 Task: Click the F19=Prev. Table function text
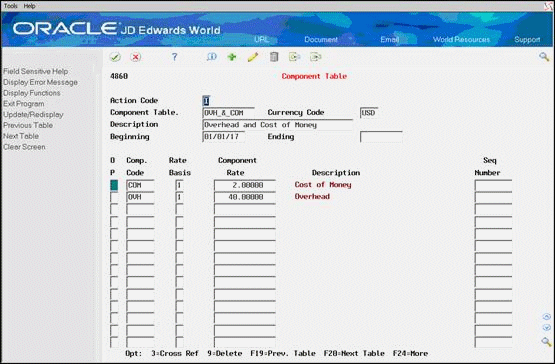[x=283, y=353]
